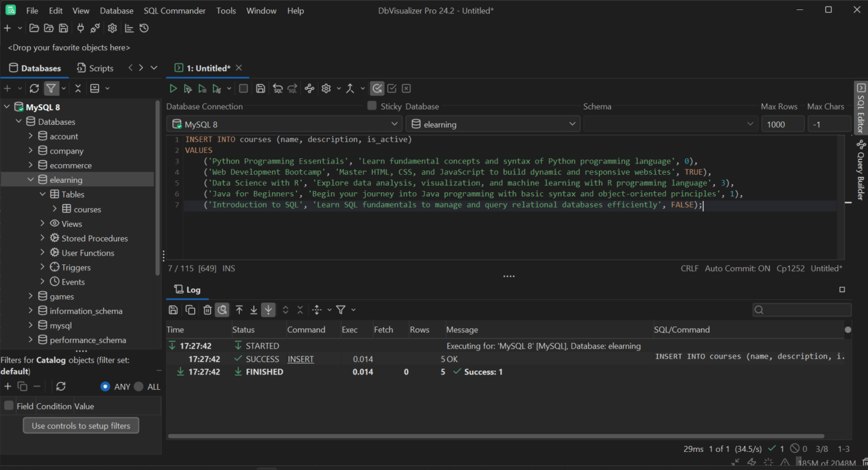868x470 pixels.
Task: Click the reload icon in the Databases panel
Action: pyautogui.click(x=34, y=88)
